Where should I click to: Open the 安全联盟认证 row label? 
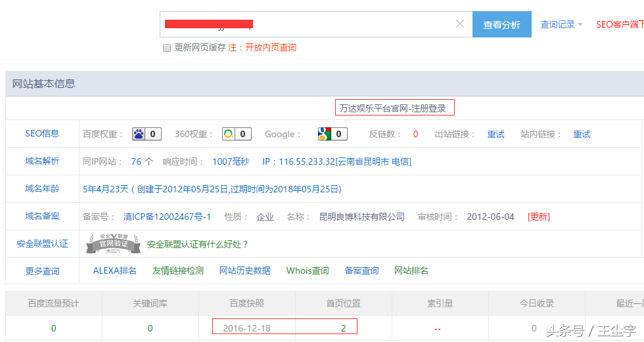click(42, 244)
